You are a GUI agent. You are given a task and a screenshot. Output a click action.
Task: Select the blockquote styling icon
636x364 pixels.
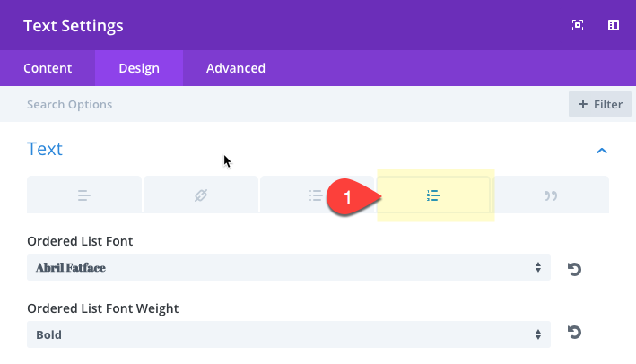(x=552, y=195)
